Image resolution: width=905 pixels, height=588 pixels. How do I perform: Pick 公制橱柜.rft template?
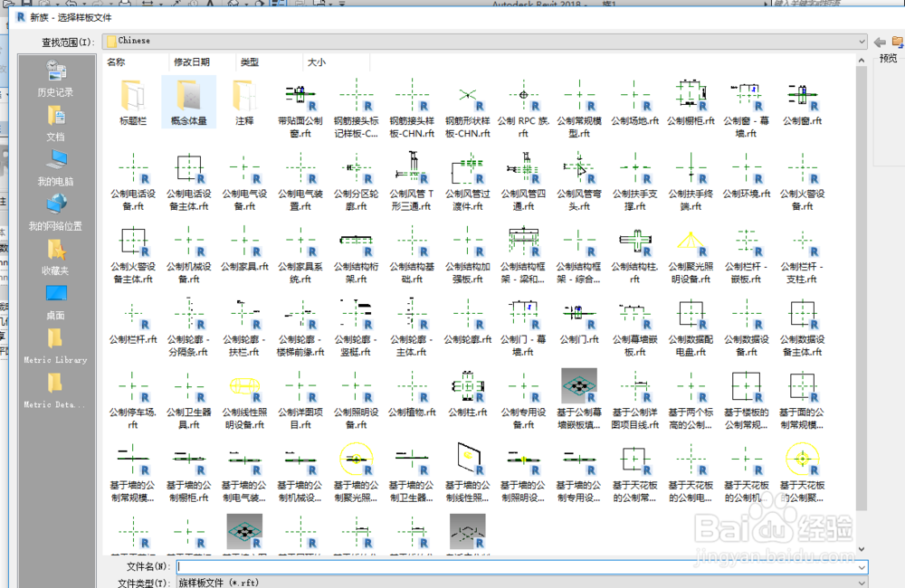coord(691,103)
